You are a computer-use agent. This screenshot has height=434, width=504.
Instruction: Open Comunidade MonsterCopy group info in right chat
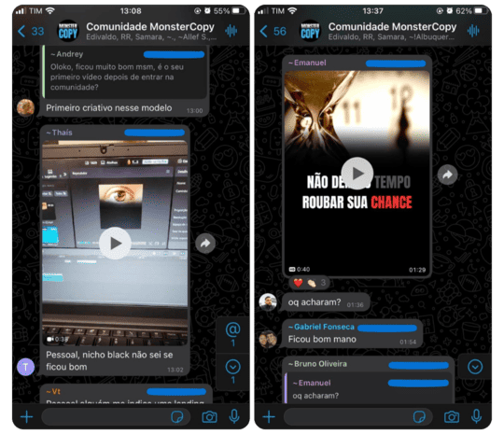[392, 31]
